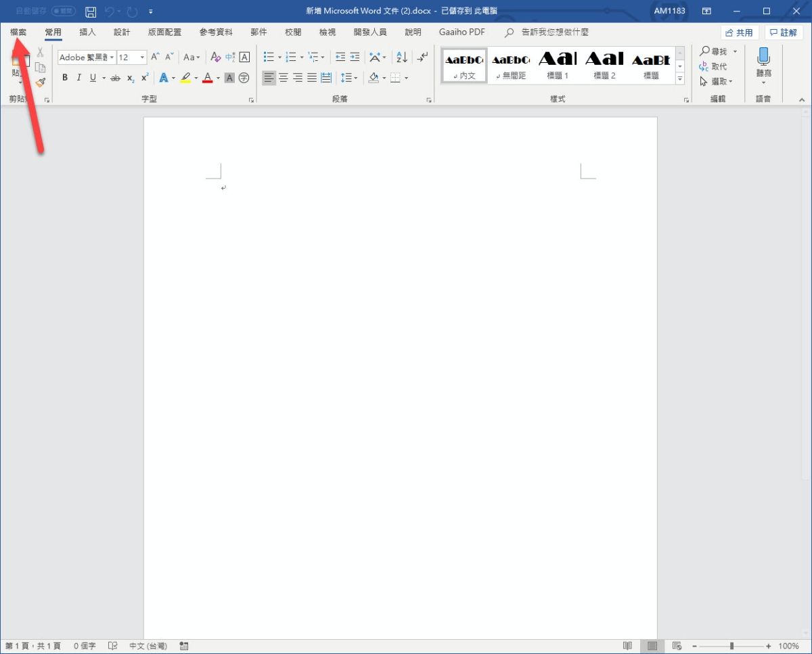Switch to the 設計 Design tab
Image resolution: width=812 pixels, height=654 pixels.
pos(122,32)
